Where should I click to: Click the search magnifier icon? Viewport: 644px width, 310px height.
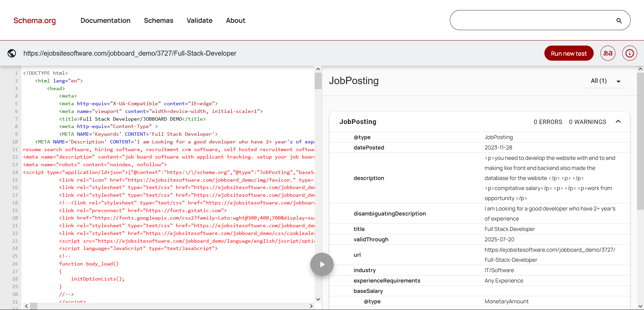619,20
